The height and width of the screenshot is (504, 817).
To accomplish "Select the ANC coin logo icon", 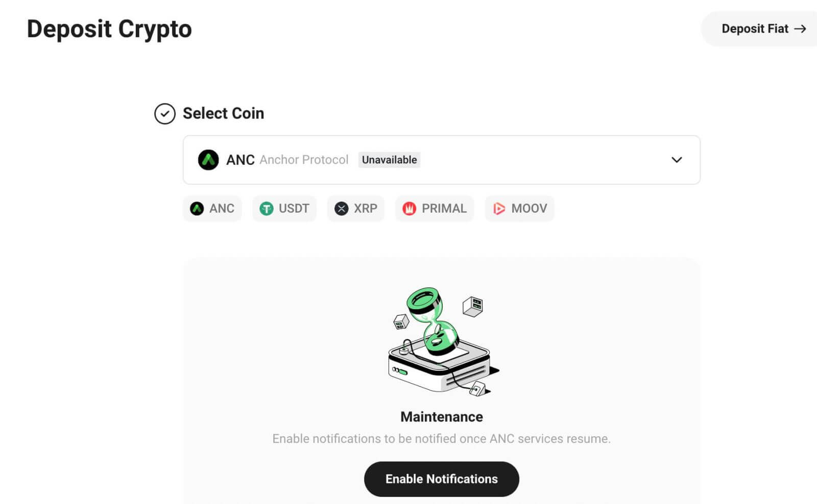I will click(x=198, y=208).
